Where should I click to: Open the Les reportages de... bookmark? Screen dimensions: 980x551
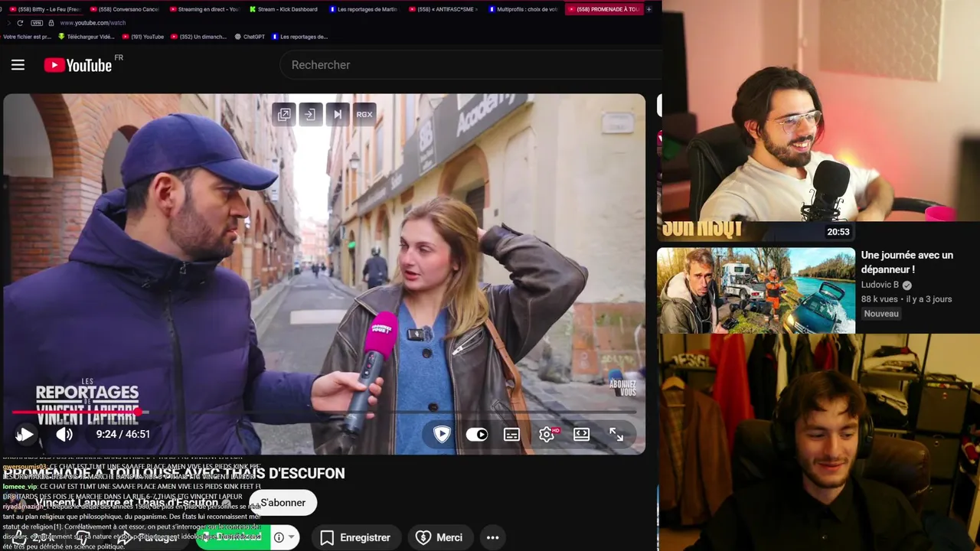pyautogui.click(x=299, y=37)
